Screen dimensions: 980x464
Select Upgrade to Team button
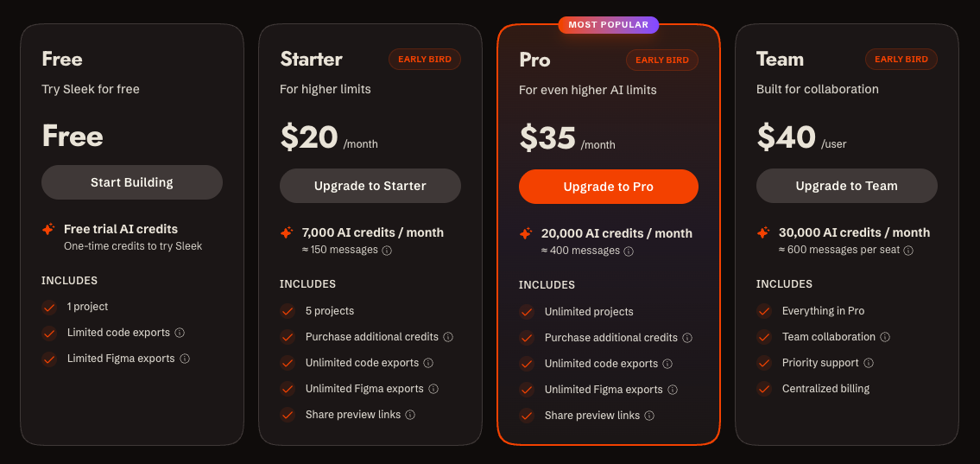(847, 186)
